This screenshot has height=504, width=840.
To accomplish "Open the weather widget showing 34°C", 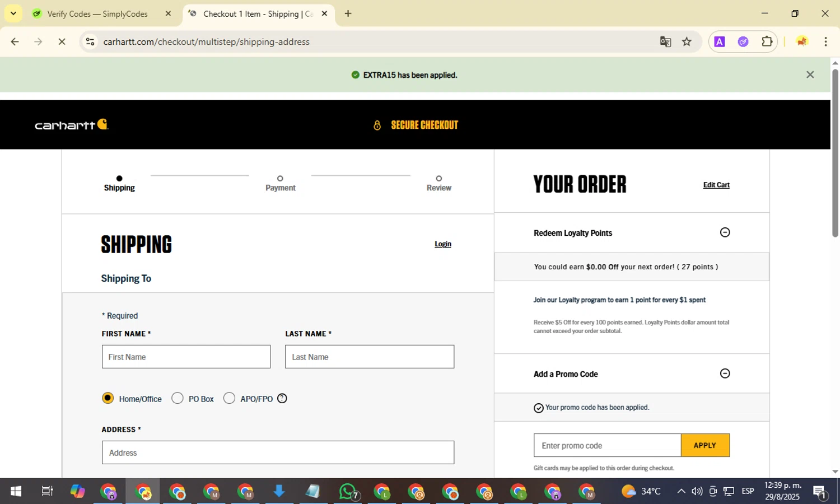I will click(x=641, y=492).
